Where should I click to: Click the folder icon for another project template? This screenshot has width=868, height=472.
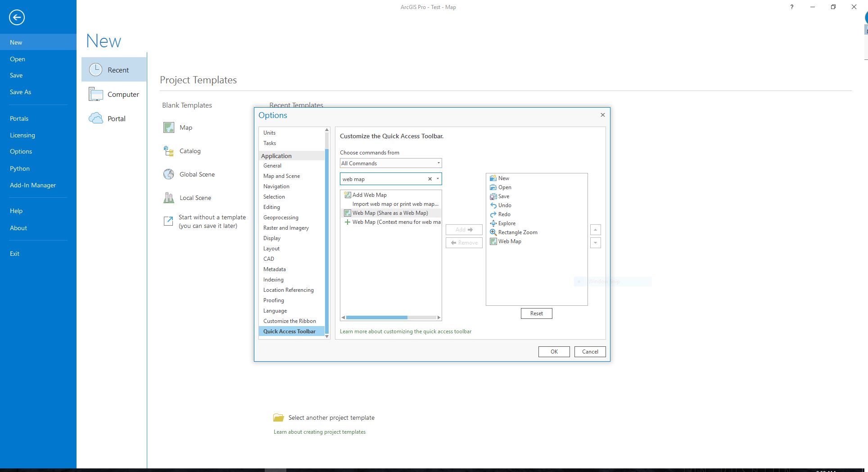tap(279, 418)
